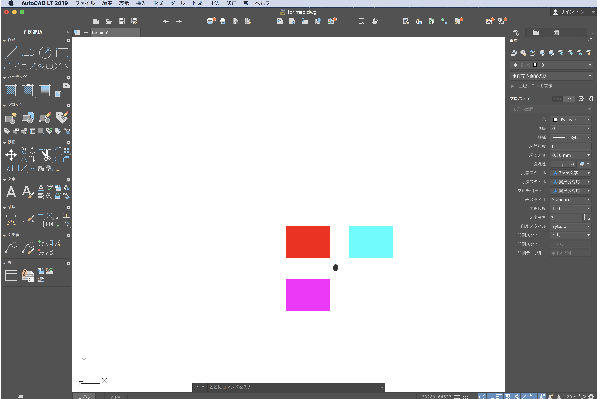600x399 pixels.
Task: Select the Rectangle tool in draw group
Action: click(62, 52)
